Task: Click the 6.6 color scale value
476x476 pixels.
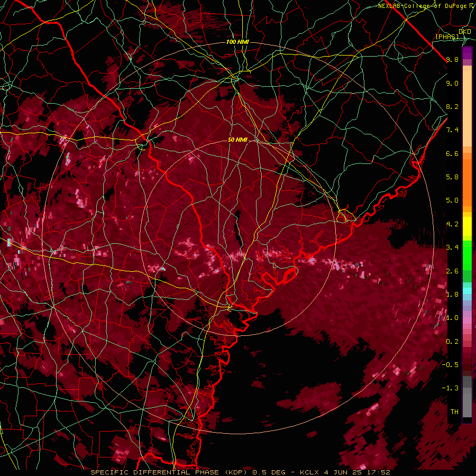Action: pyautogui.click(x=452, y=153)
